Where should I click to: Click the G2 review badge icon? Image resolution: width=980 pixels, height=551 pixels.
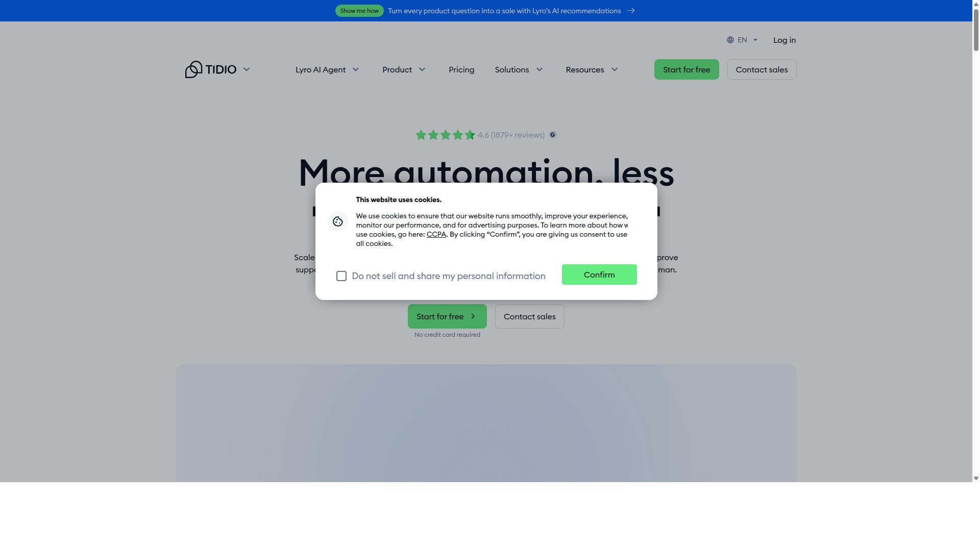click(553, 135)
